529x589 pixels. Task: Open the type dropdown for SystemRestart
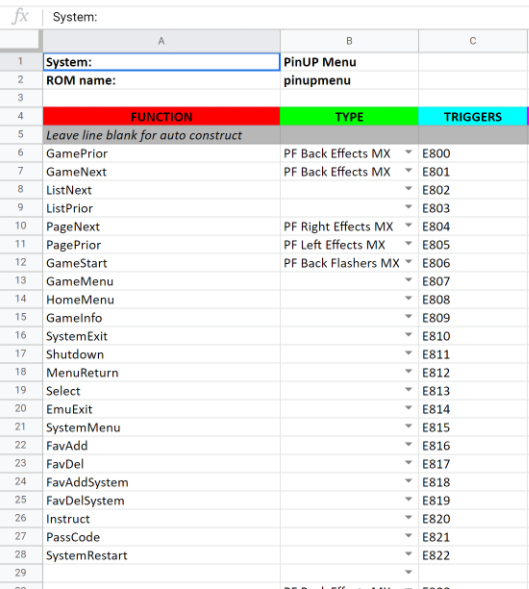(408, 554)
